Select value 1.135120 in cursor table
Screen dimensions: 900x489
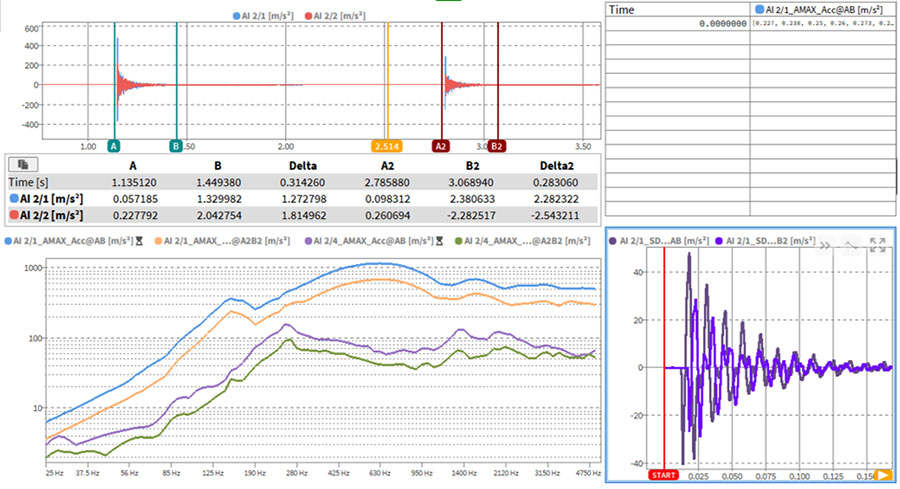click(x=133, y=183)
